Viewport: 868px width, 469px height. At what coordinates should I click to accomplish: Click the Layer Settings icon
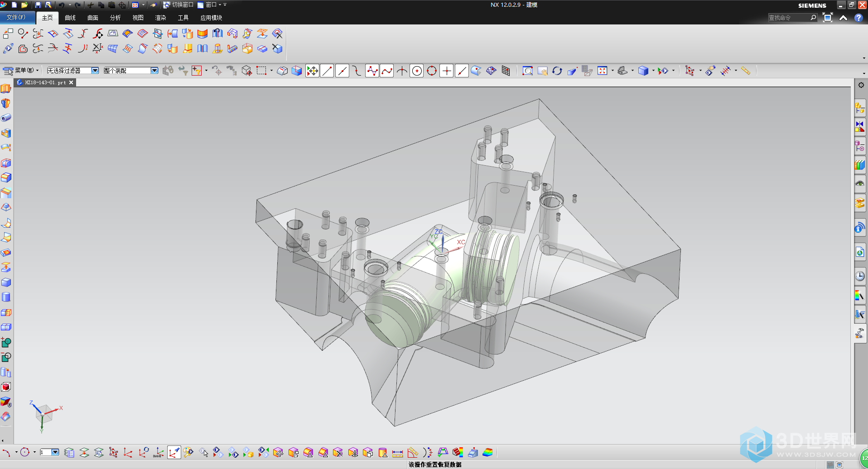click(x=69, y=452)
